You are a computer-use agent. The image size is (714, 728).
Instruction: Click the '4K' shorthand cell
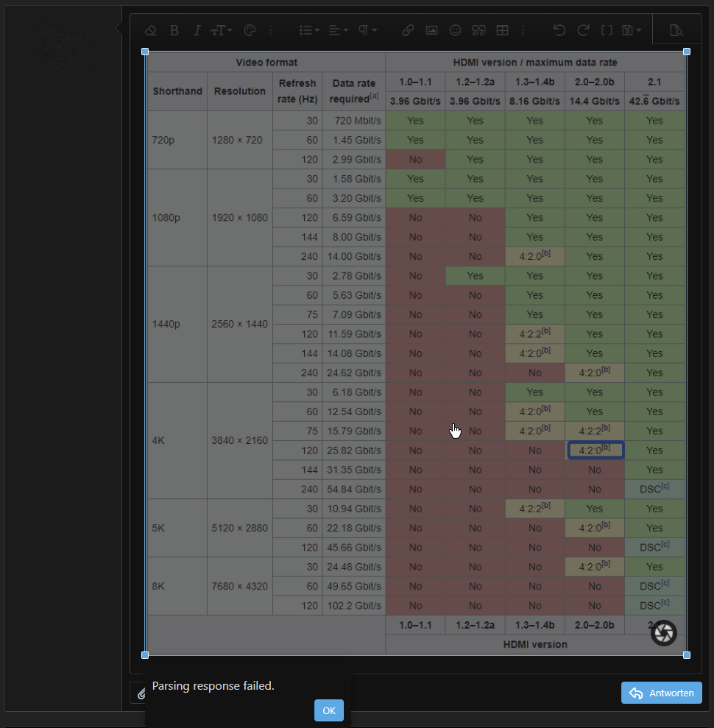click(177, 441)
